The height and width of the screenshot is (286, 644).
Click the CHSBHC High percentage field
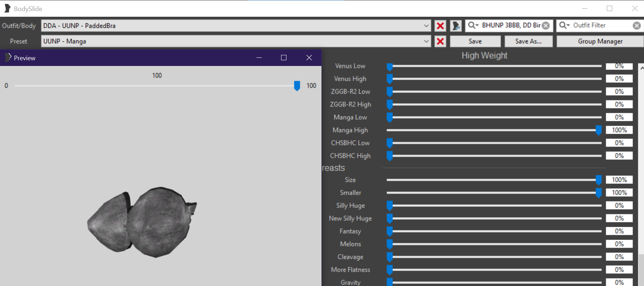tap(619, 156)
